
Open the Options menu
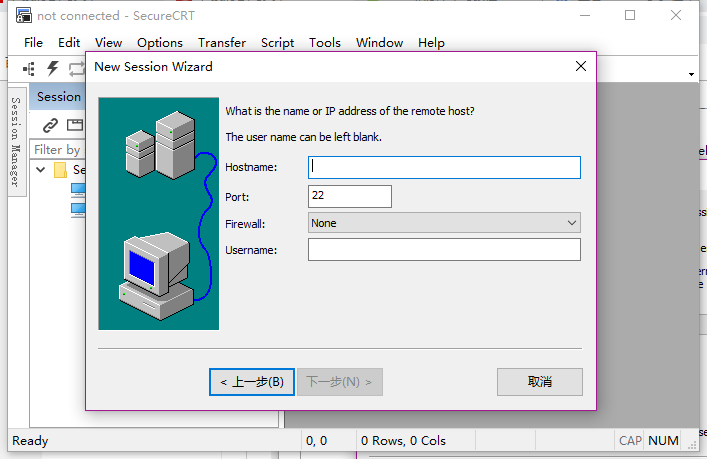[x=160, y=43]
